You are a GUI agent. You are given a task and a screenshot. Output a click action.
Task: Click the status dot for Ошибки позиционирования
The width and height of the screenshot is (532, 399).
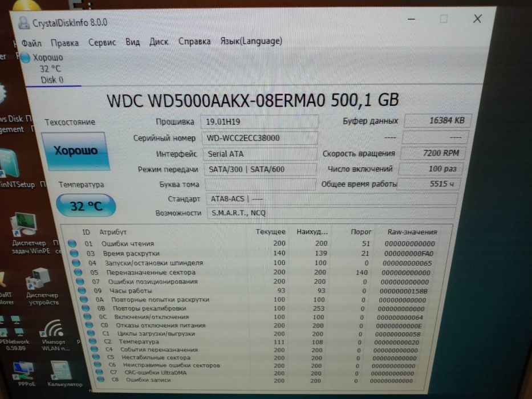(x=80, y=281)
